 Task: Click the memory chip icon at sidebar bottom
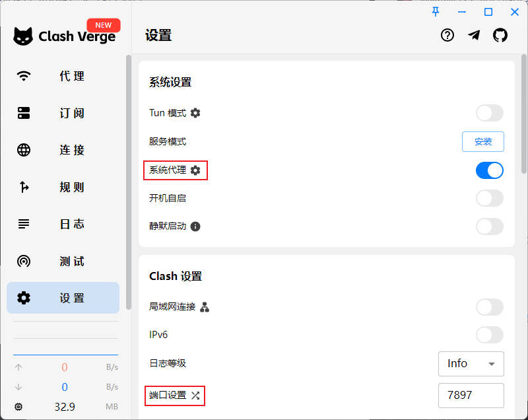point(18,407)
